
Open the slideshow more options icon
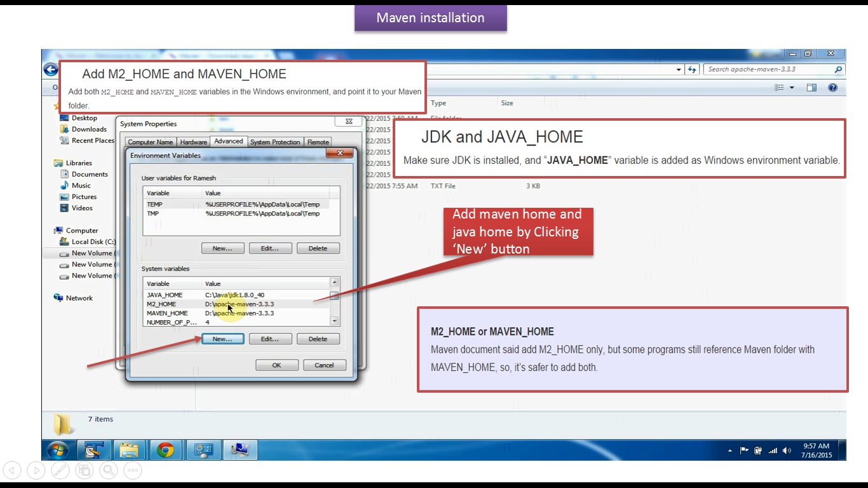[133, 470]
